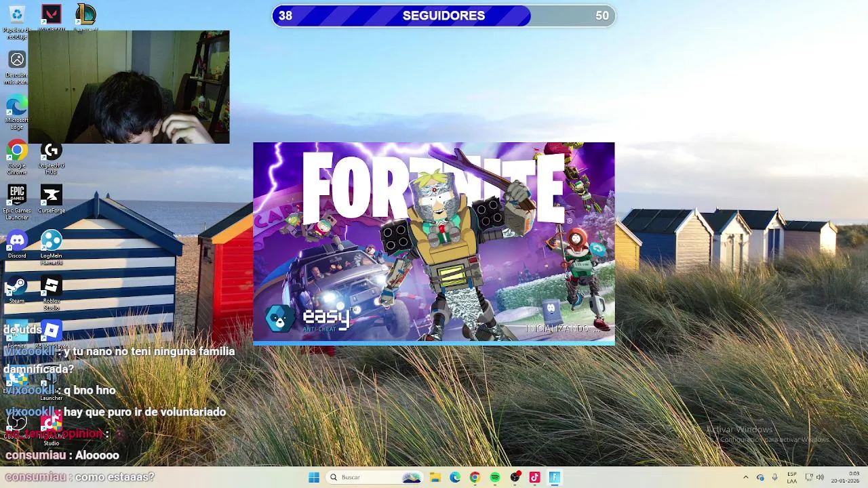The image size is (868, 488).
Task: Open the Google Chrome desktop shortcut
Action: click(x=17, y=157)
